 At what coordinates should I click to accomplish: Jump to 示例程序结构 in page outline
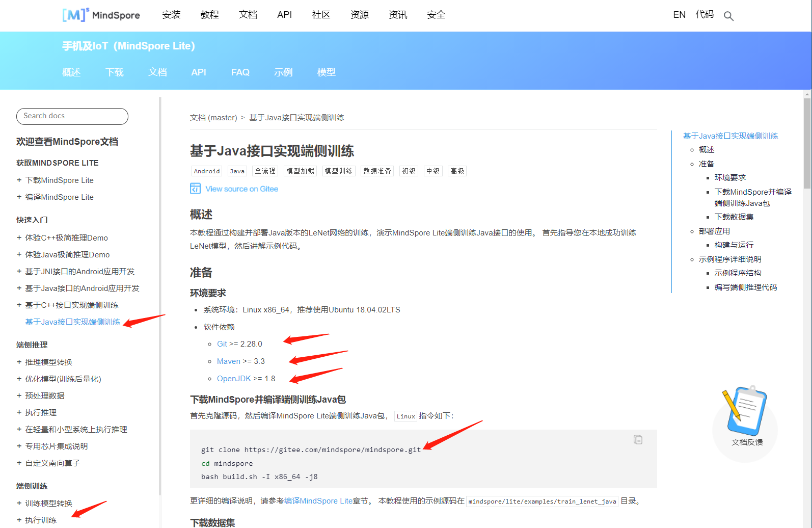tap(738, 273)
